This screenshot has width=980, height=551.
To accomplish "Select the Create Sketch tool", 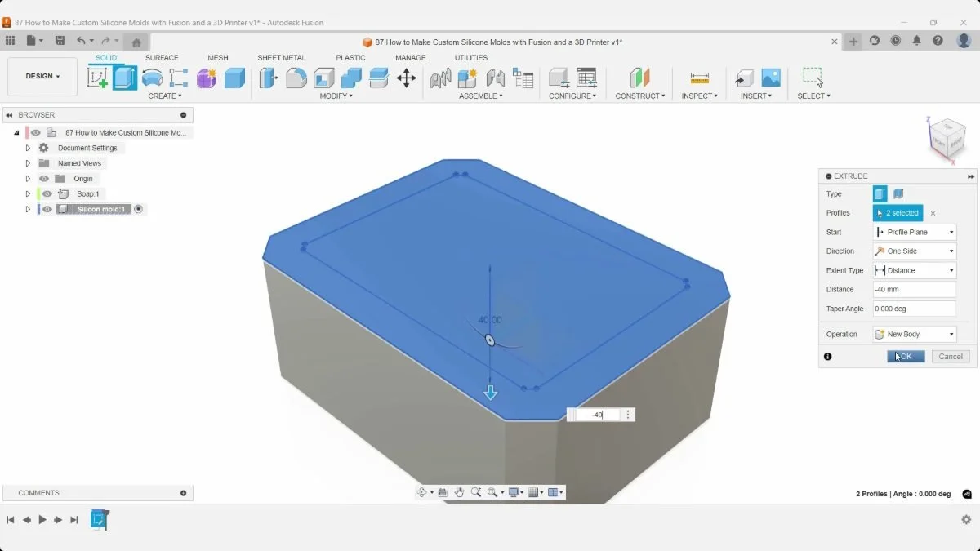I will tap(97, 78).
